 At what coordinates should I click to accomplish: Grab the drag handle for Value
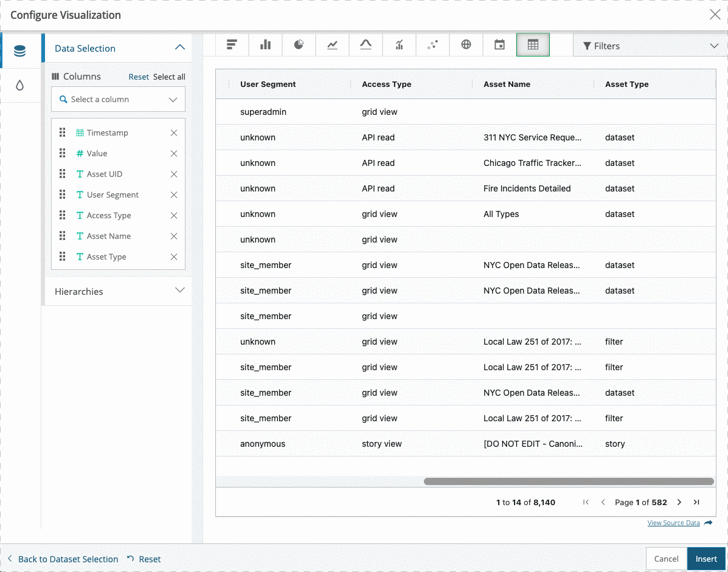(x=62, y=153)
